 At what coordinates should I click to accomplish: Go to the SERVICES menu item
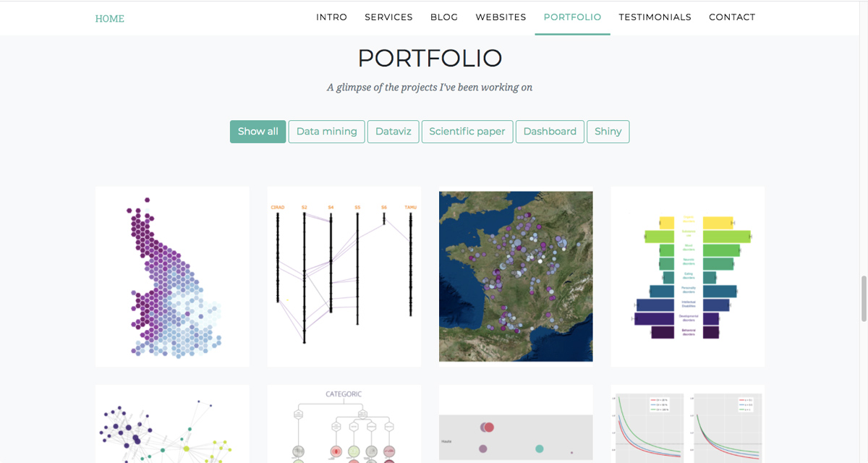[x=388, y=17]
